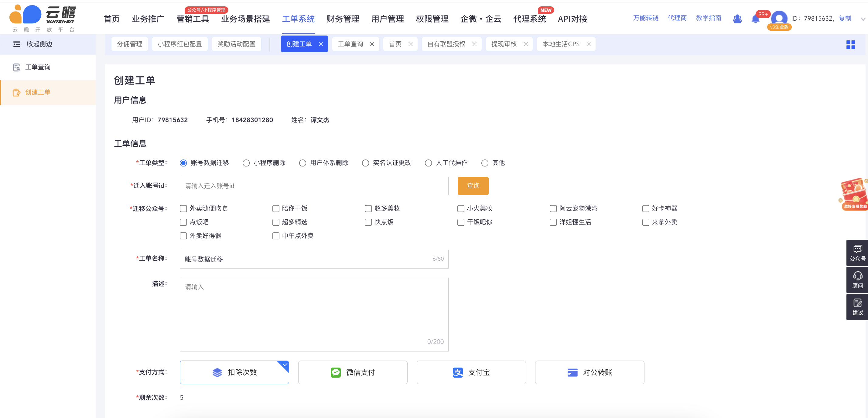
Task: Click the WeChat pay icon
Action: [x=336, y=372]
